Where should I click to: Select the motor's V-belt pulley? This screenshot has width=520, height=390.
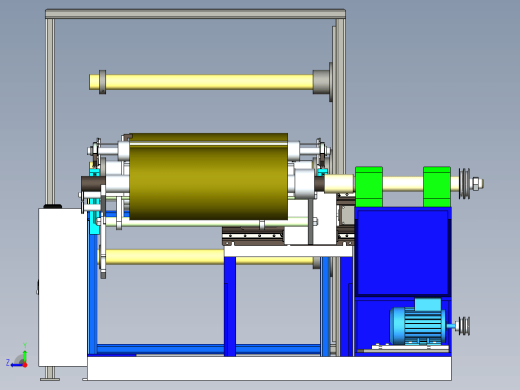click(x=464, y=326)
